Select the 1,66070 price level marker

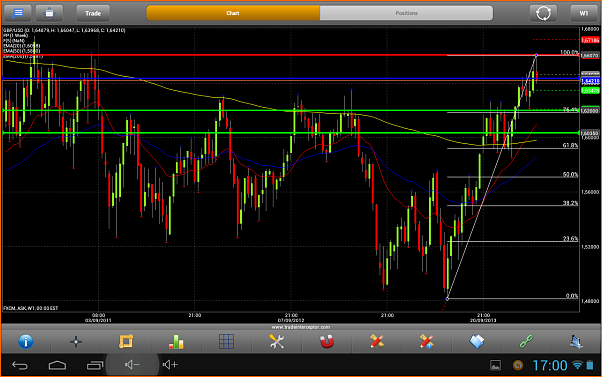(x=590, y=56)
